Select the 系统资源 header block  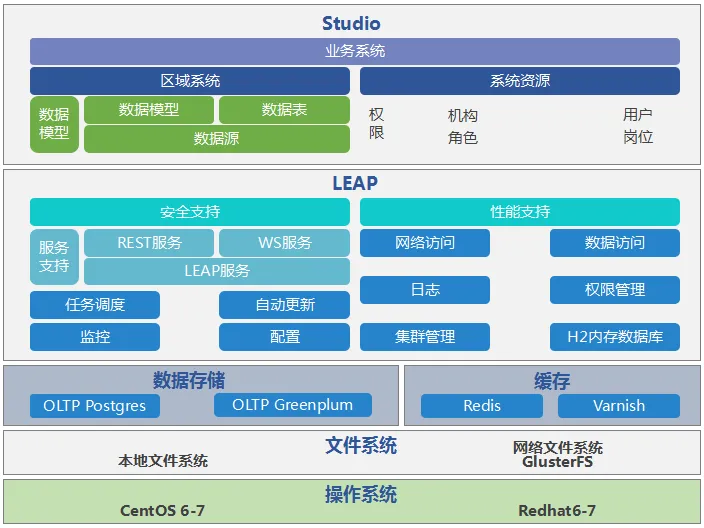519,81
